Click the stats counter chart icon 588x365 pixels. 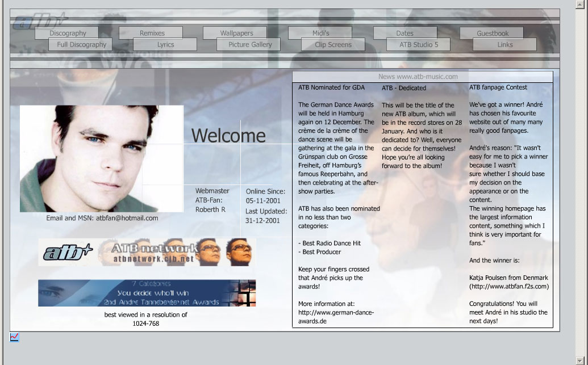pos(14,337)
